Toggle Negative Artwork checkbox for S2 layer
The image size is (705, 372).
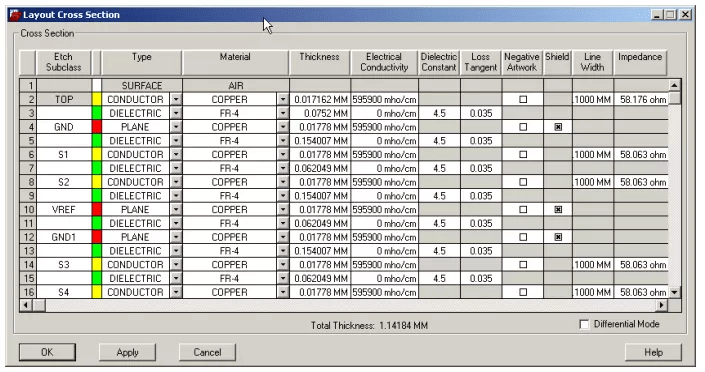point(523,182)
